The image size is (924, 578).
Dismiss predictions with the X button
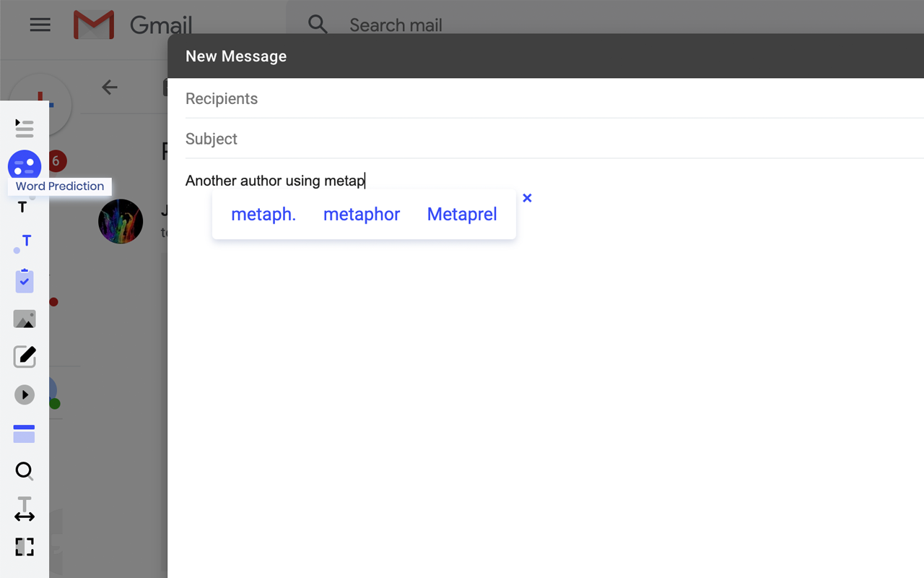click(x=527, y=197)
